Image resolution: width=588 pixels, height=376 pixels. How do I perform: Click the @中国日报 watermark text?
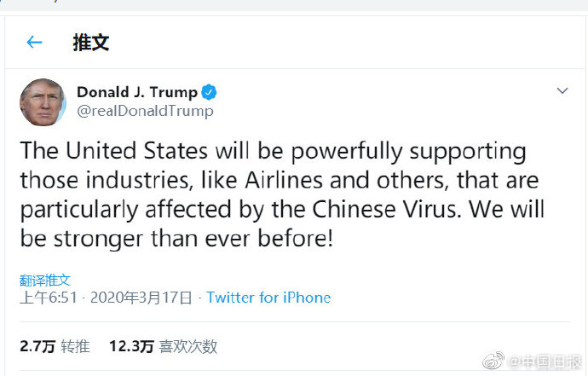coord(545,362)
